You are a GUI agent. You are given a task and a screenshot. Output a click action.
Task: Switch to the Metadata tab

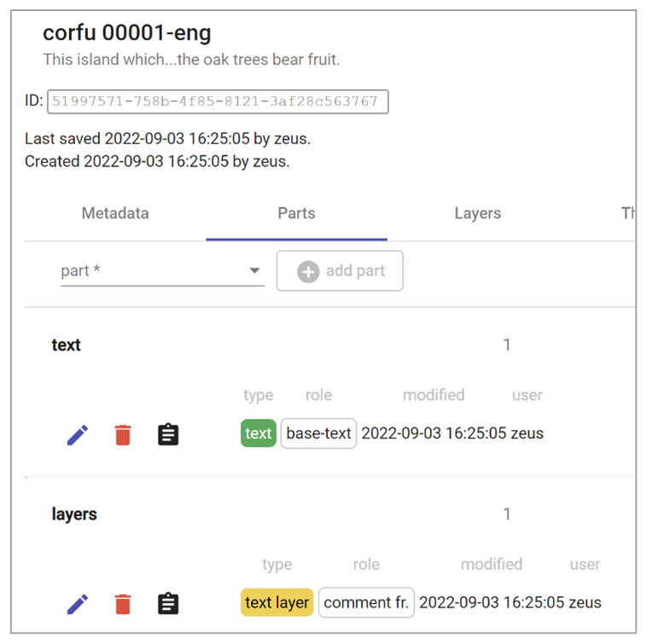(115, 213)
